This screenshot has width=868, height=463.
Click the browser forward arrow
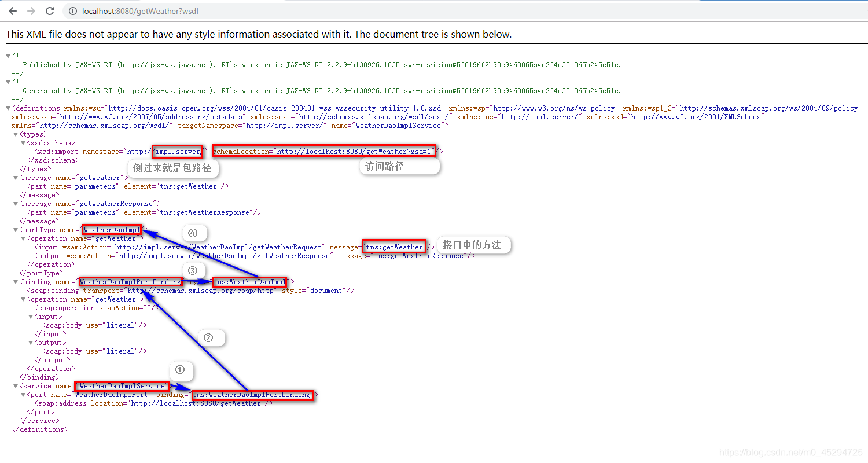(x=31, y=11)
